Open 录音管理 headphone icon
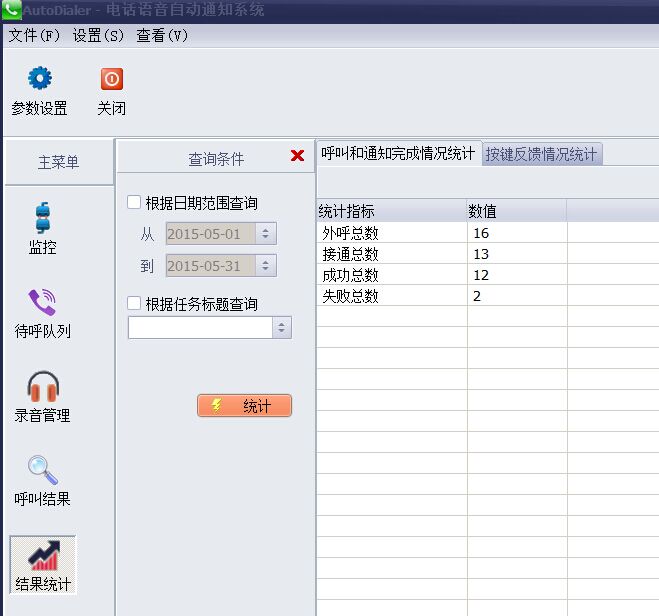Screen dimensions: 659x616 click(x=42, y=386)
